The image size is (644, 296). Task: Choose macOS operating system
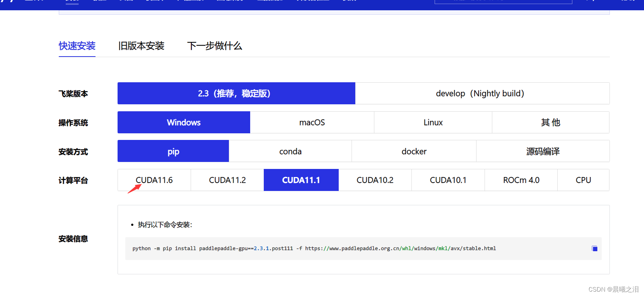(x=312, y=122)
